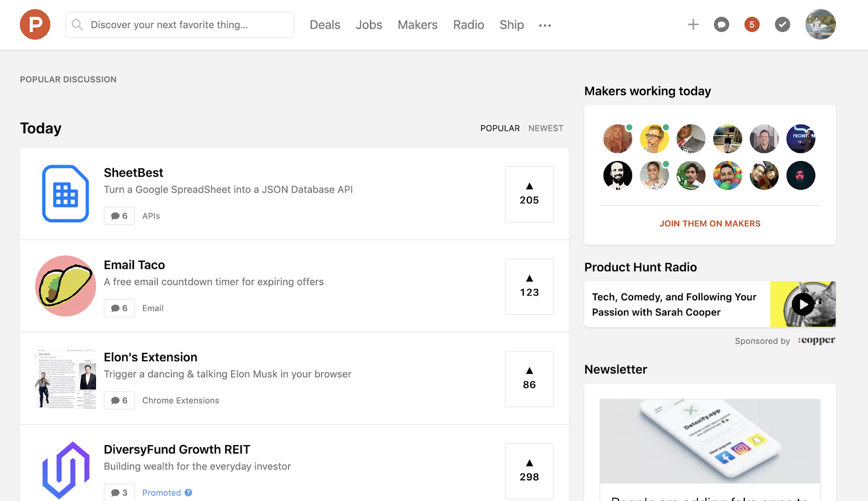Open the user profile avatar menu
Viewport: 868px width, 501px height.
click(821, 24)
